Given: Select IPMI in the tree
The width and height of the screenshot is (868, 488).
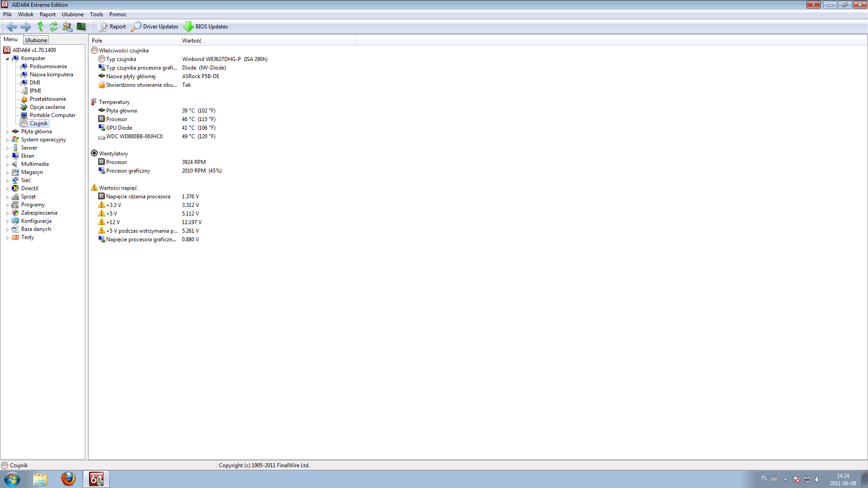Looking at the screenshot, I should click(35, 91).
